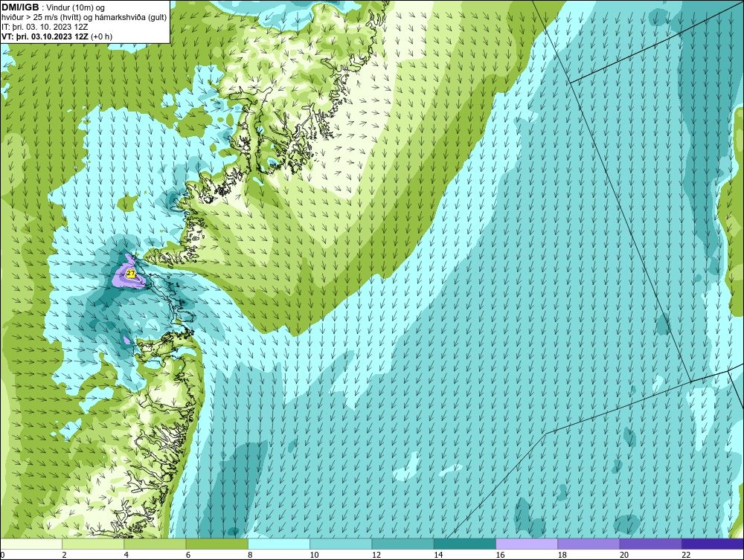Image resolution: width=744 pixels, height=560 pixels.
Task: Select the 18-20 m/s purple legend swatch
Action: coord(589,544)
